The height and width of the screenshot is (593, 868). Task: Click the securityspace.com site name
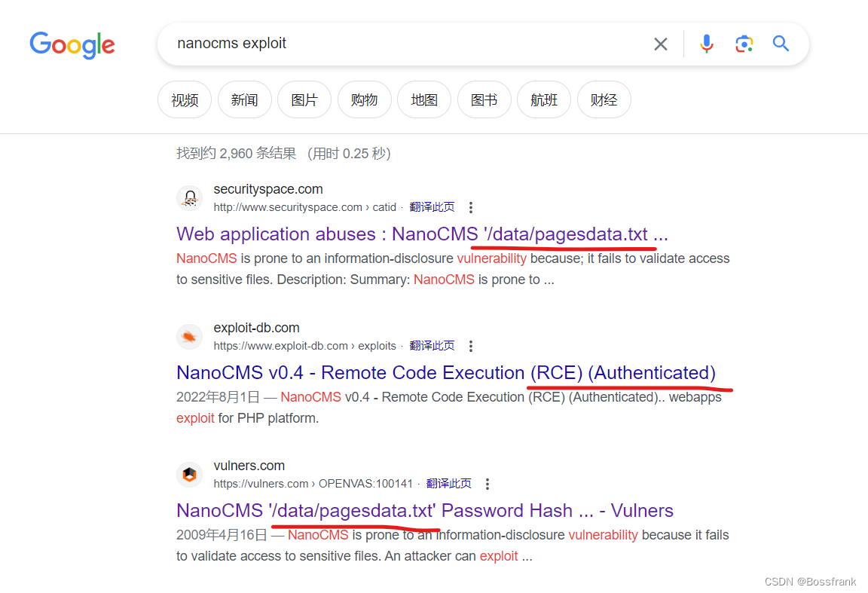click(268, 189)
